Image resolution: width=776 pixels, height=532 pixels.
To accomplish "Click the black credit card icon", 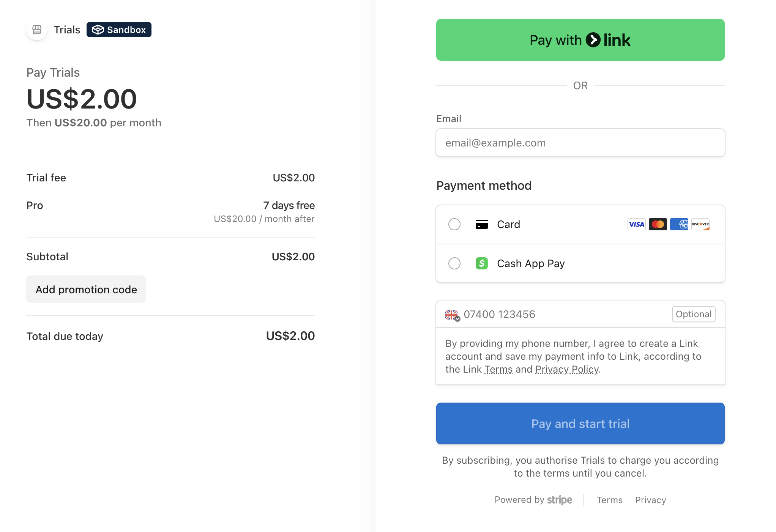I will (x=481, y=224).
